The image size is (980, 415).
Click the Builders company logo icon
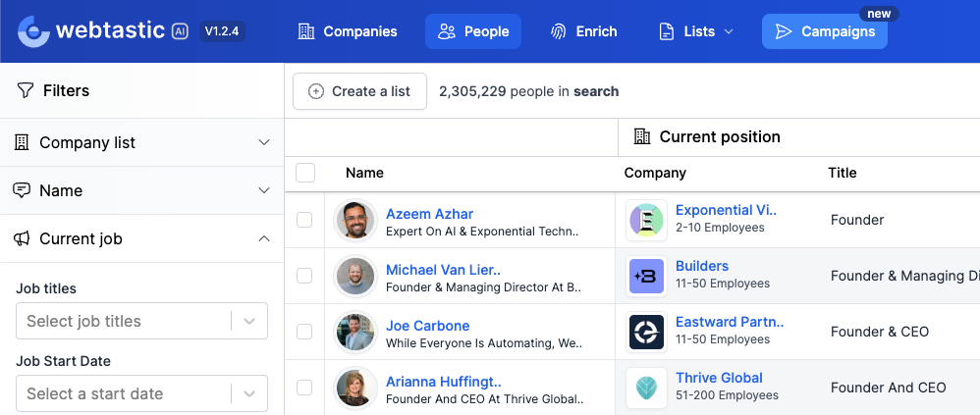[646, 277]
